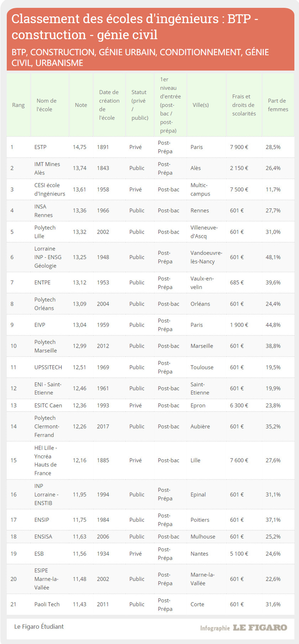The image size is (299, 644).
Task: Select the ESTP school name cell
Action: (41, 147)
